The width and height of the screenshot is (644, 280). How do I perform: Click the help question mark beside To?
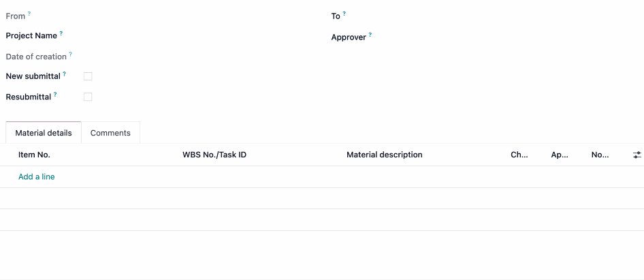click(x=344, y=14)
